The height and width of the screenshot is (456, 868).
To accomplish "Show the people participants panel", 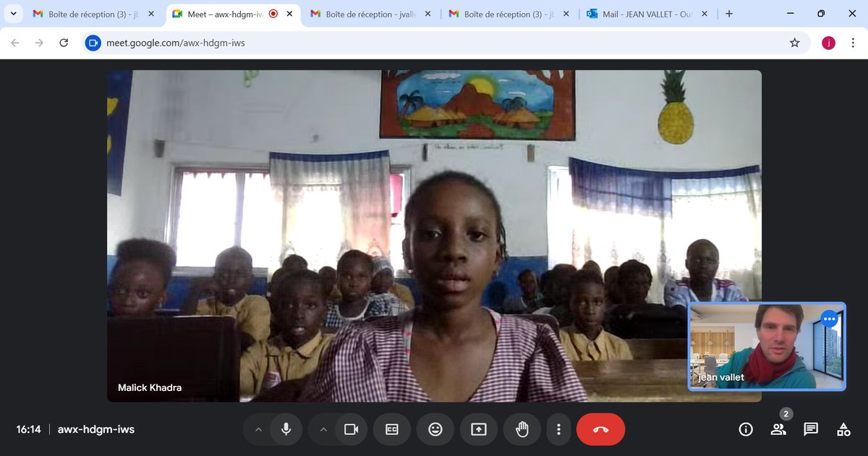I will click(778, 429).
